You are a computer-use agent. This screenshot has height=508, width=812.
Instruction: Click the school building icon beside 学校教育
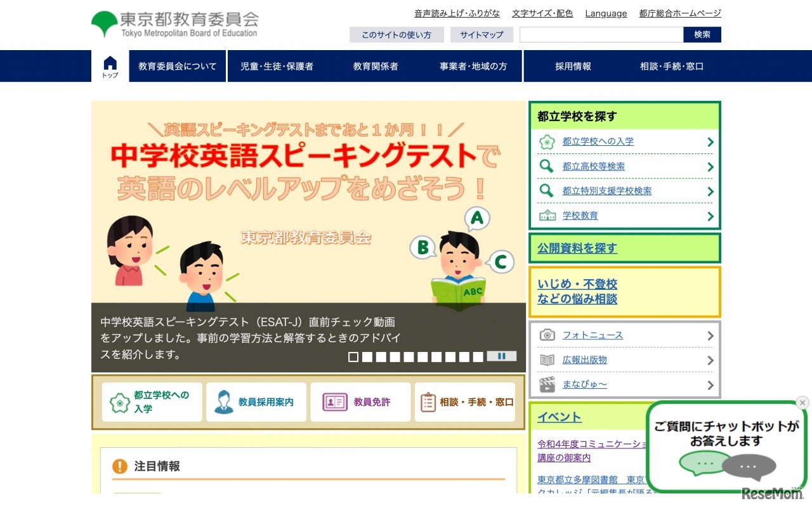click(x=547, y=216)
